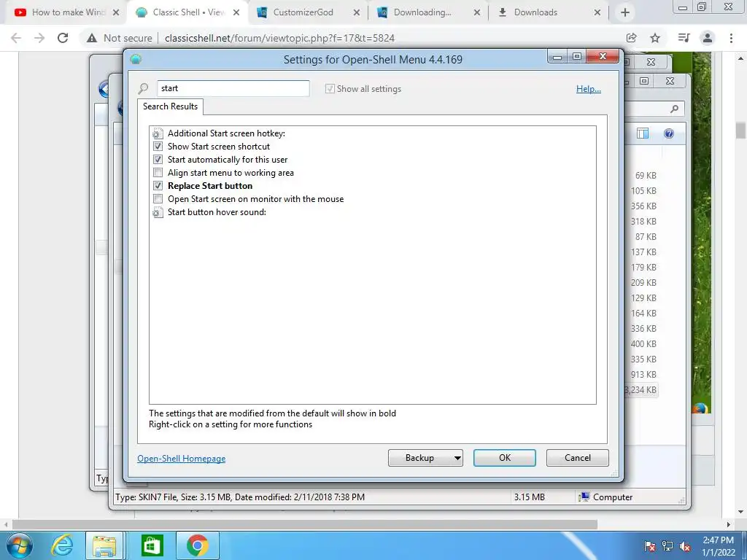Click the Not secure warning triangle icon
This screenshot has height=560, width=747.
click(92, 38)
